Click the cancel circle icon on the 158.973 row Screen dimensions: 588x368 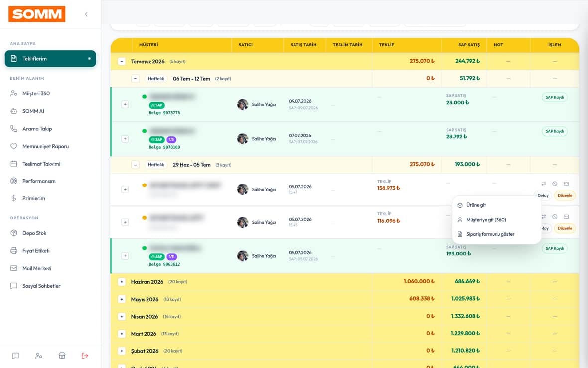pos(555,184)
